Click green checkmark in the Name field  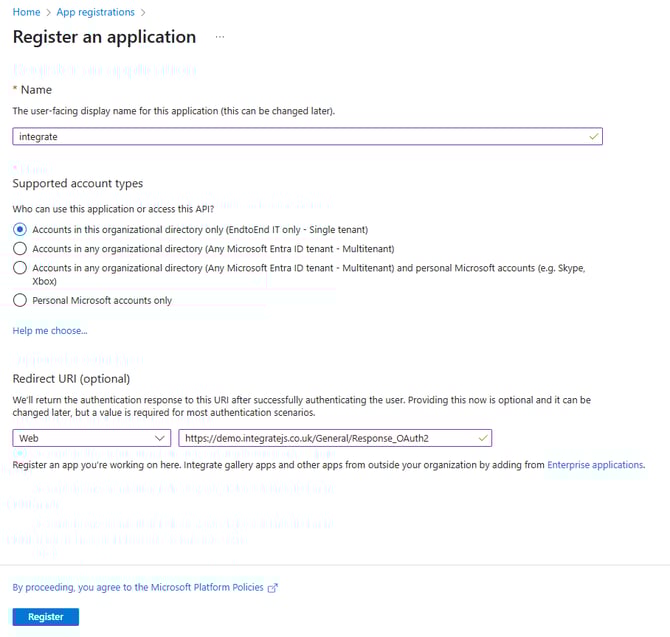click(593, 136)
